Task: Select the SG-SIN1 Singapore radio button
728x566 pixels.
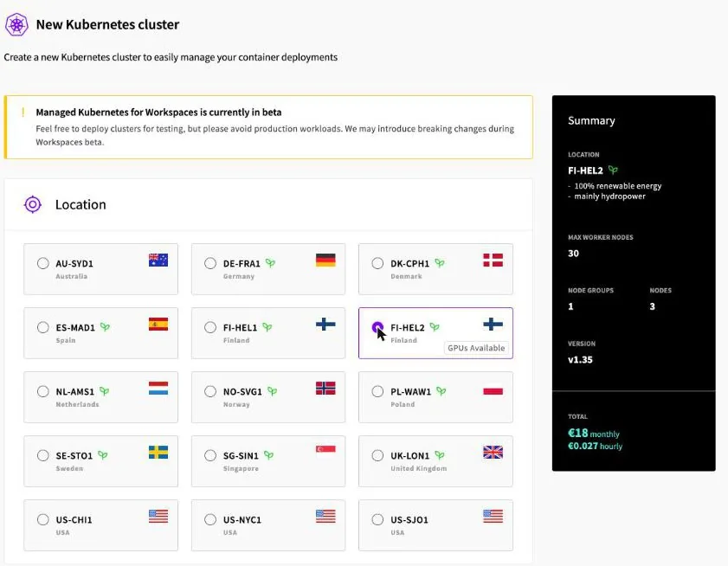Action: (210, 455)
